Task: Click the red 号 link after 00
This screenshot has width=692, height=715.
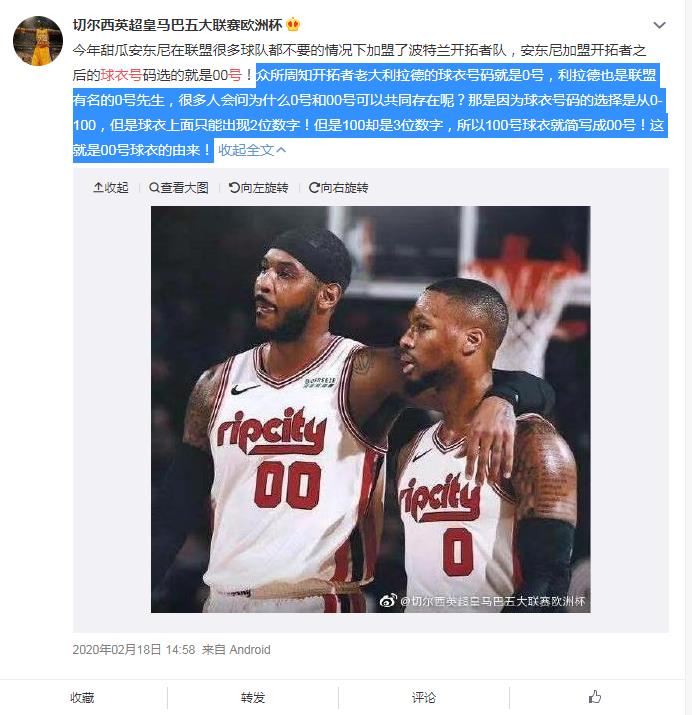Action: click(234, 75)
